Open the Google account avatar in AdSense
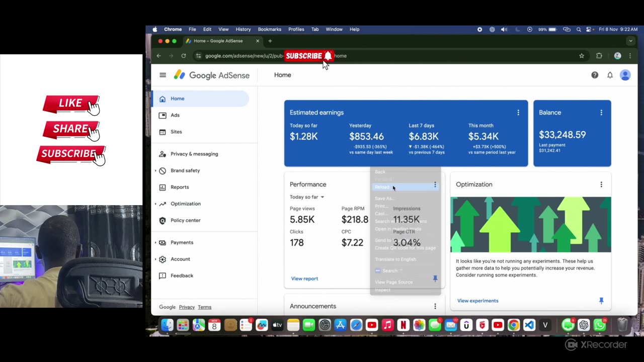644x362 pixels. [x=625, y=75]
